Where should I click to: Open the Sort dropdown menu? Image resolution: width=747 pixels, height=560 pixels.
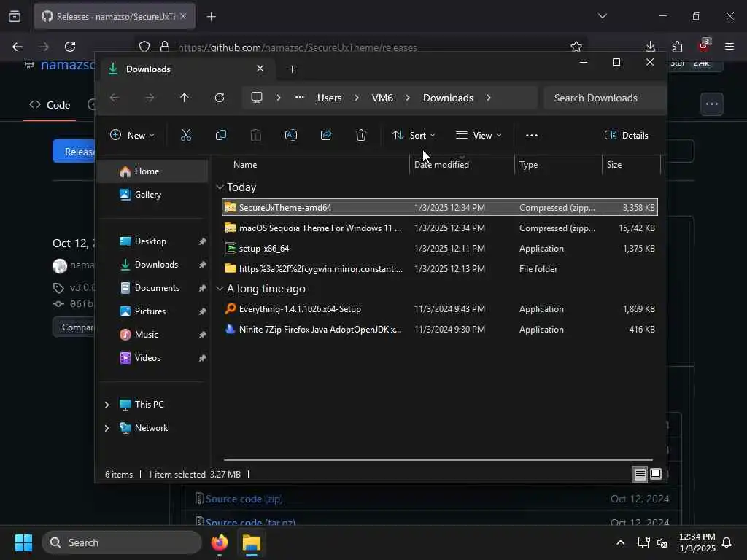(x=413, y=135)
